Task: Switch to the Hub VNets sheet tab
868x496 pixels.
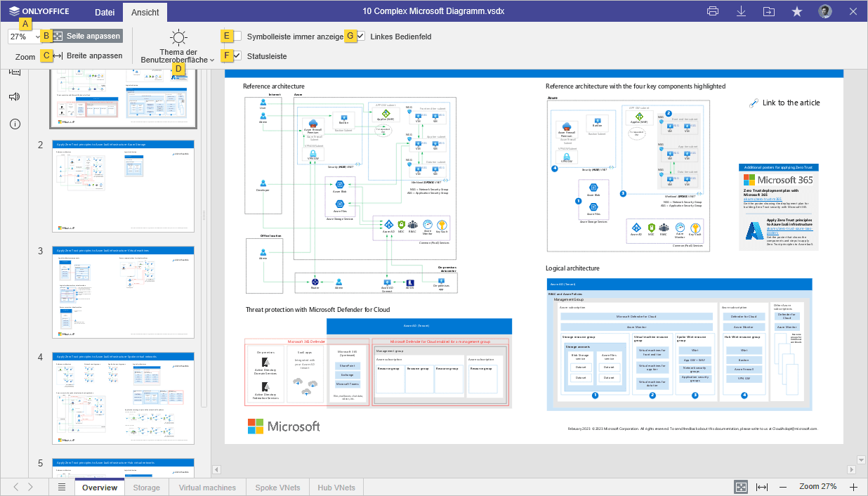Action: tap(336, 488)
